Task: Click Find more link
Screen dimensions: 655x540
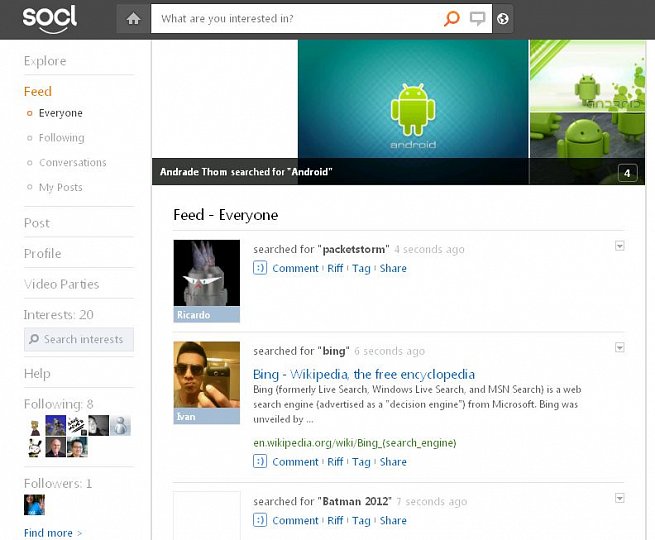Action: (x=53, y=533)
